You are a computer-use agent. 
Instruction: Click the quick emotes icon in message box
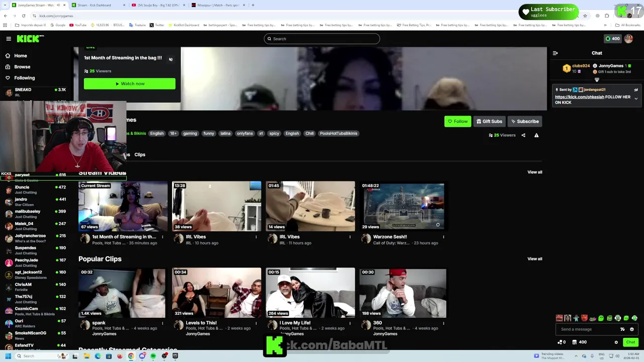click(x=622, y=329)
